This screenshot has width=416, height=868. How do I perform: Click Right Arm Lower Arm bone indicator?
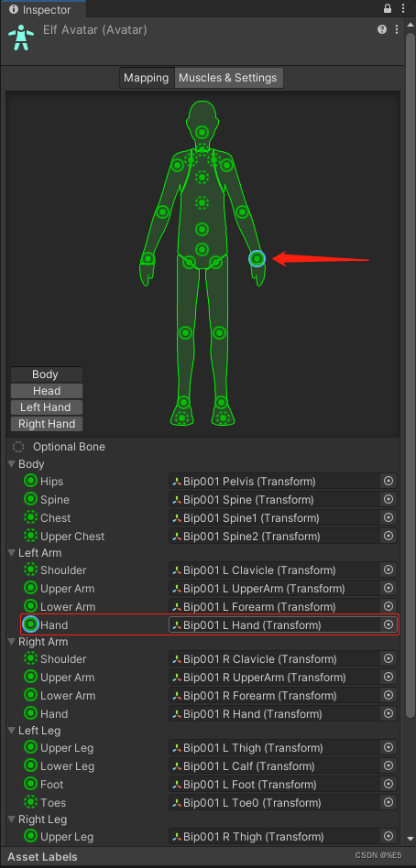pyautogui.click(x=31, y=695)
